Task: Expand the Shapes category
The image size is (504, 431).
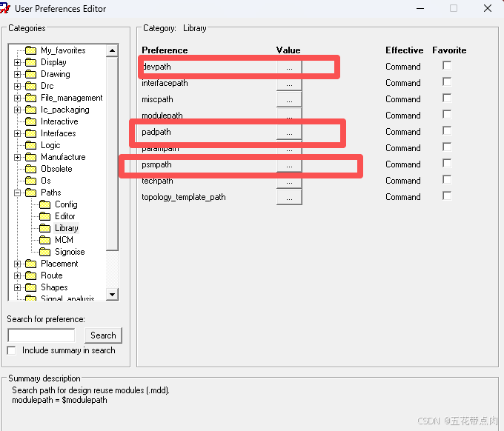Action: point(17,288)
